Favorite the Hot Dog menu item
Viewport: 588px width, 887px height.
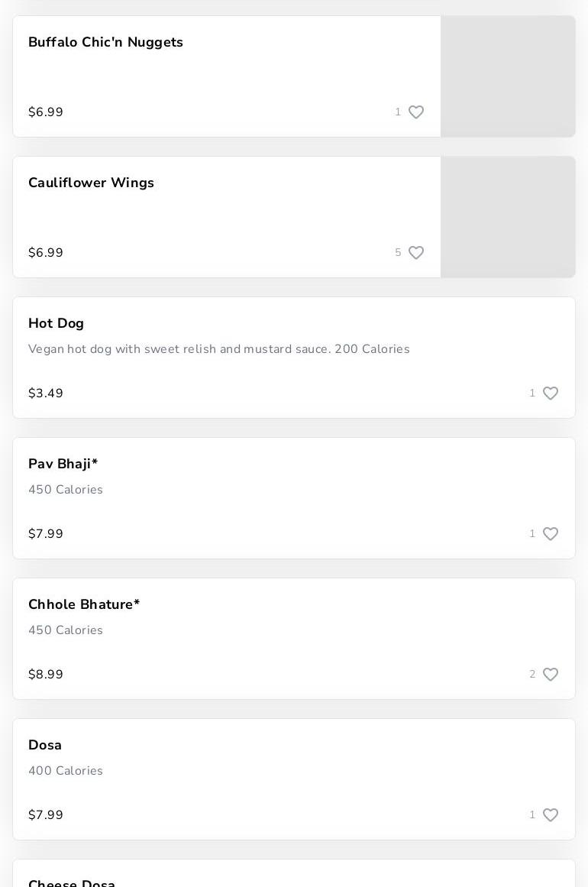click(x=551, y=393)
